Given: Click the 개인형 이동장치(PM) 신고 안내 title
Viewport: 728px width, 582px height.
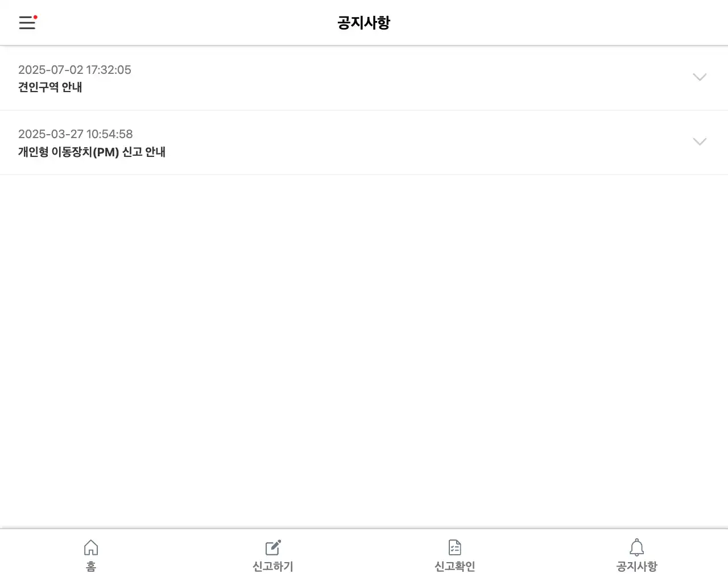Looking at the screenshot, I should coord(92,152).
